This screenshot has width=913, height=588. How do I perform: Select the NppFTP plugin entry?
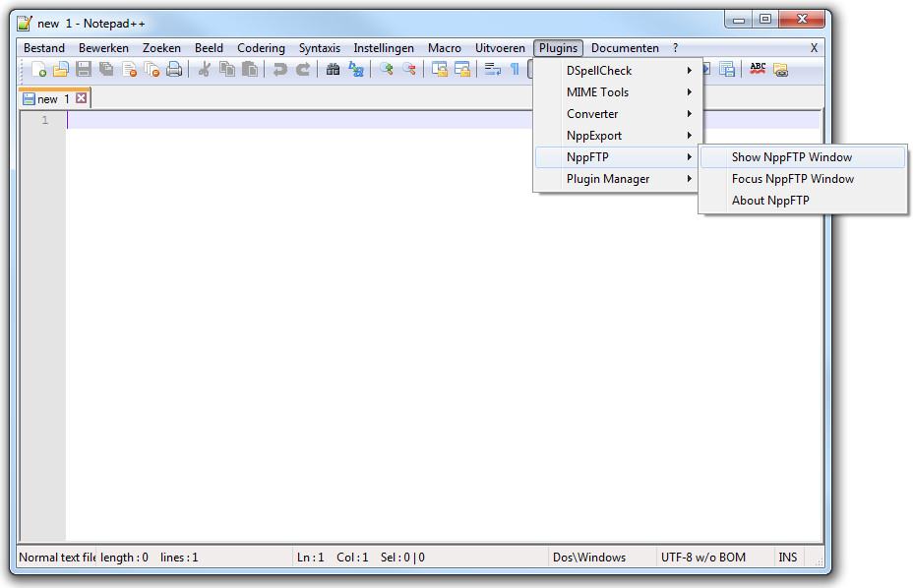tap(618, 156)
